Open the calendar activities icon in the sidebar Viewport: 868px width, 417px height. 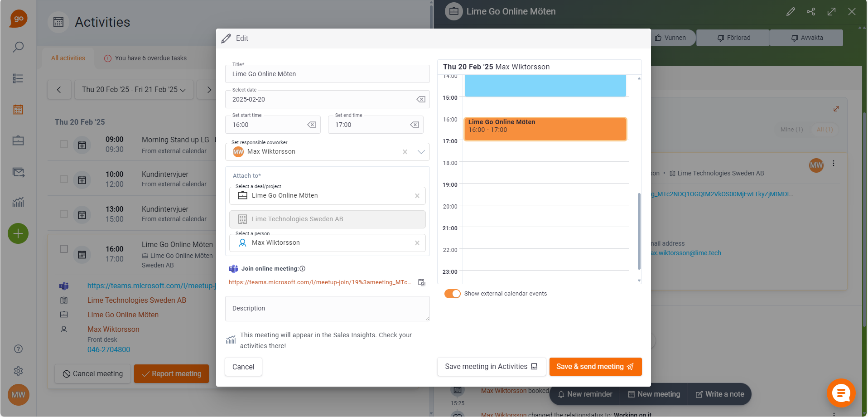[18, 109]
